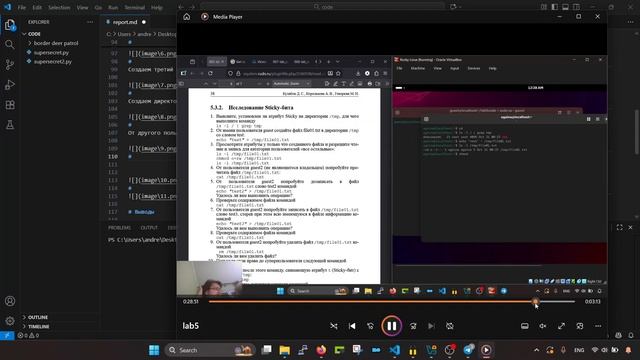
Task: Open the Manage gear menu in VS Code
Action: [x=10, y=321]
